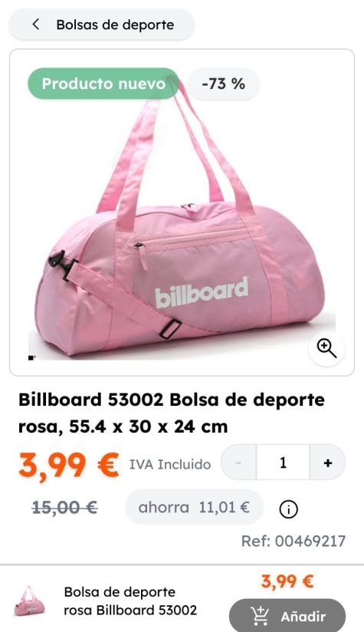Decrease quantity with the minus button

[x=238, y=462]
